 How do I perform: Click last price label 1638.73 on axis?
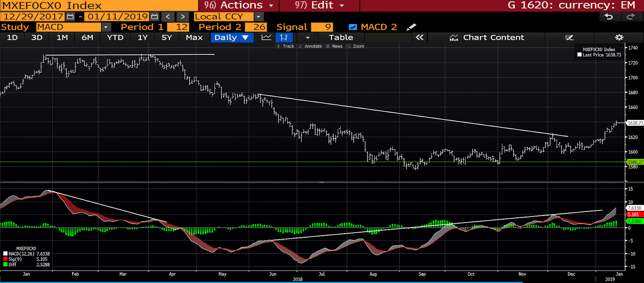[635, 123]
